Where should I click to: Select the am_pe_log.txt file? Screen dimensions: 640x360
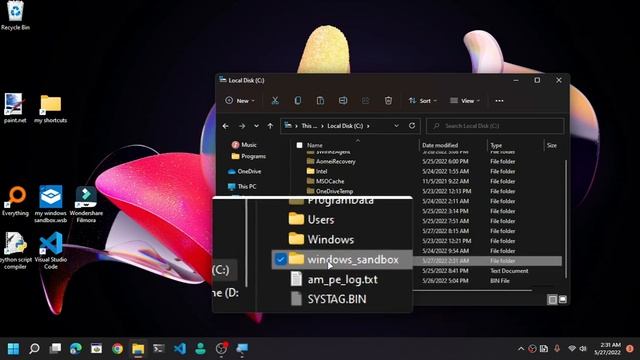tap(334, 280)
